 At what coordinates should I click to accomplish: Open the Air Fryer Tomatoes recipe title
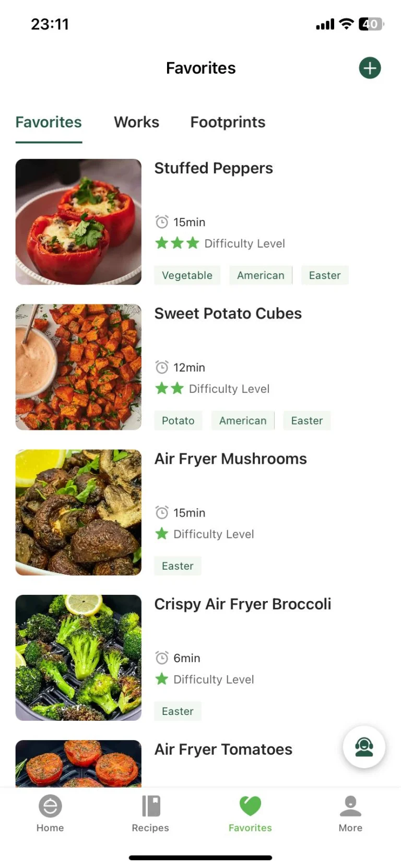(x=223, y=749)
